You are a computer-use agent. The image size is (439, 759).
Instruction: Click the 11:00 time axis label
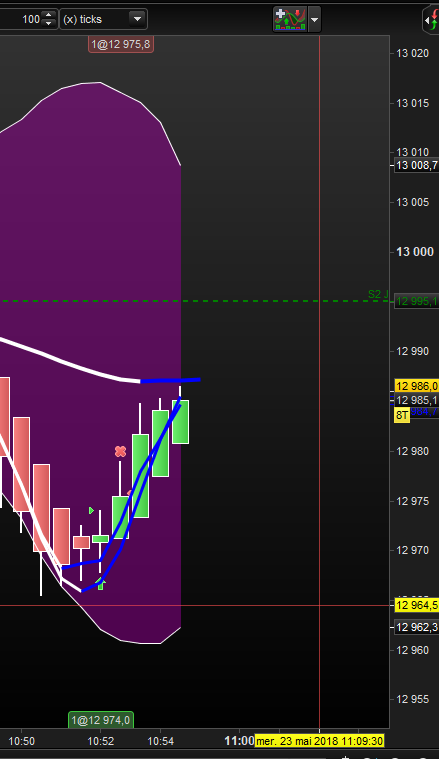click(x=240, y=741)
